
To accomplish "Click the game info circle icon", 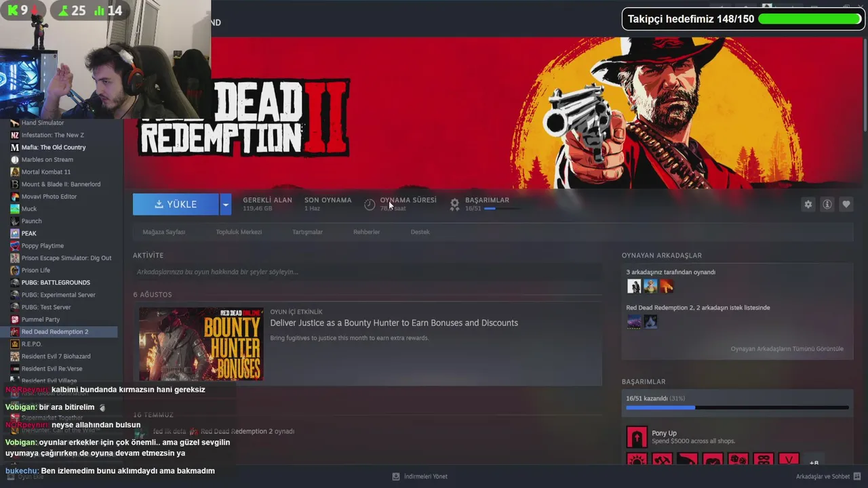I will pos(827,204).
